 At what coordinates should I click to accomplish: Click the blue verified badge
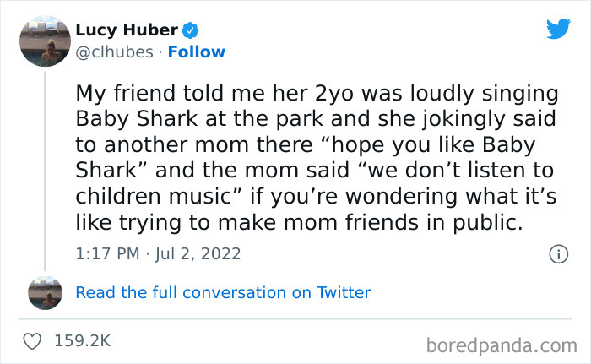192,31
